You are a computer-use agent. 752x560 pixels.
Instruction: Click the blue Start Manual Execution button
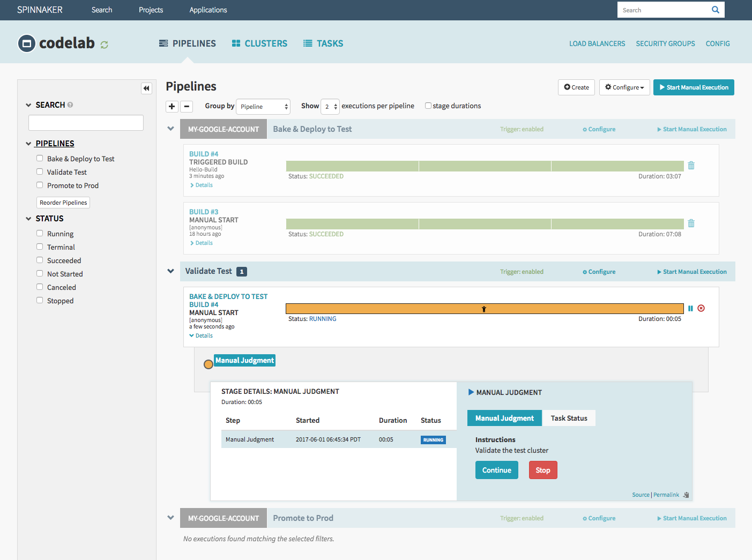(x=694, y=87)
